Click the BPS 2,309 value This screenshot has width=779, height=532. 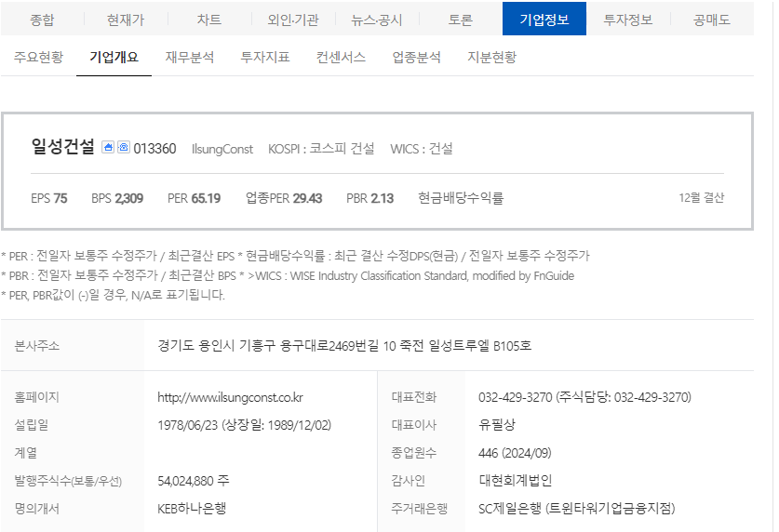[117, 198]
